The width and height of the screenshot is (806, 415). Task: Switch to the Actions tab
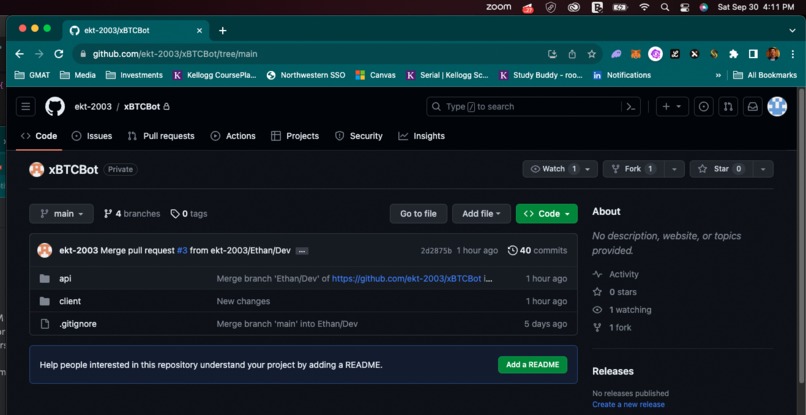click(233, 136)
